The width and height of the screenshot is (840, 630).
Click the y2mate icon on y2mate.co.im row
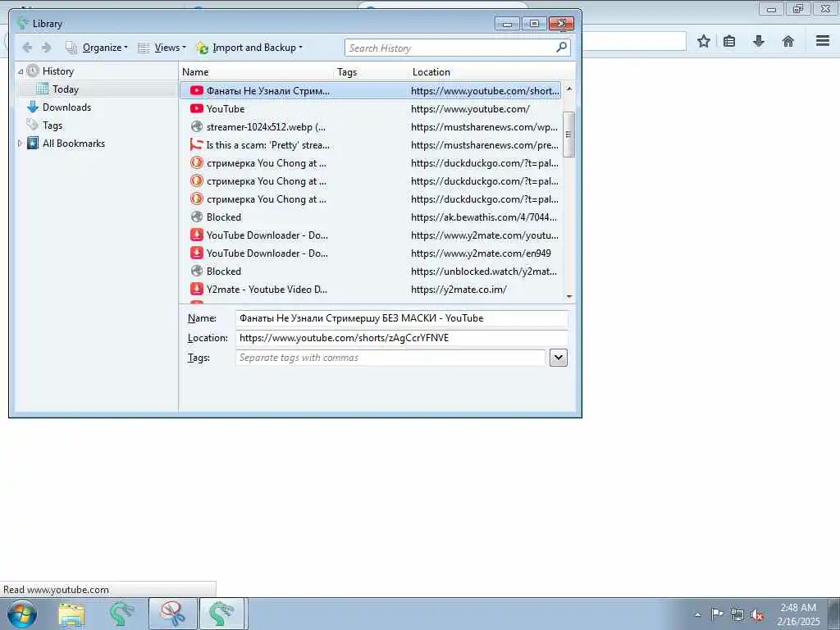pos(197,290)
